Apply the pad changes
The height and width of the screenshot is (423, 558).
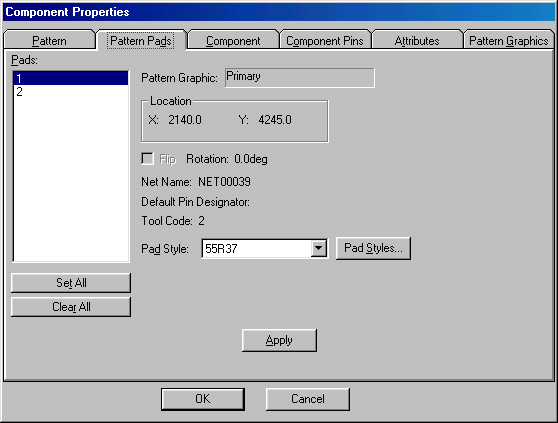coord(279,340)
